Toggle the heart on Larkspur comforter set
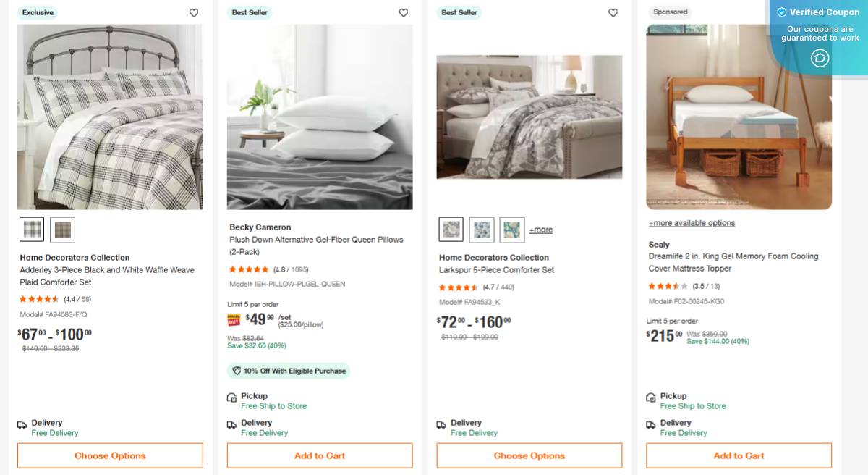Screen dimensions: 868x475 tap(613, 12)
